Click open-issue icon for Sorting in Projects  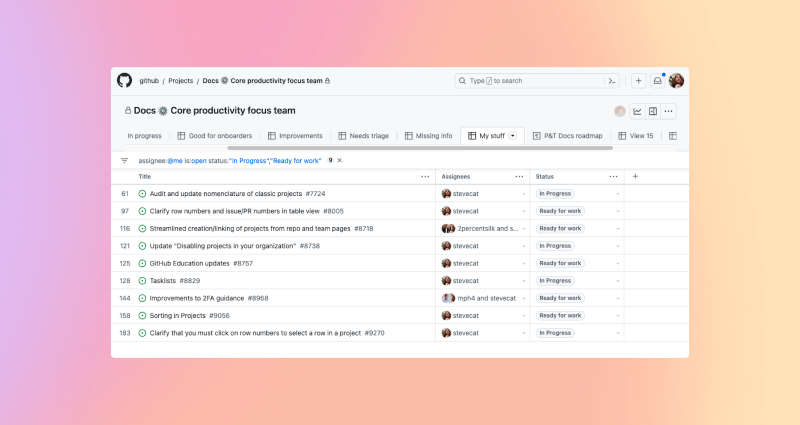coord(142,315)
